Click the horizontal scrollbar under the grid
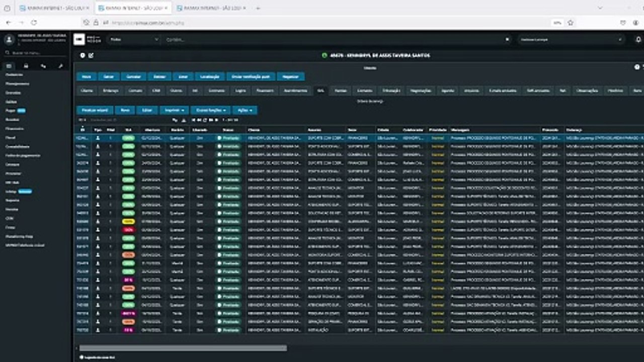Image resolution: width=644 pixels, height=362 pixels. click(183, 348)
